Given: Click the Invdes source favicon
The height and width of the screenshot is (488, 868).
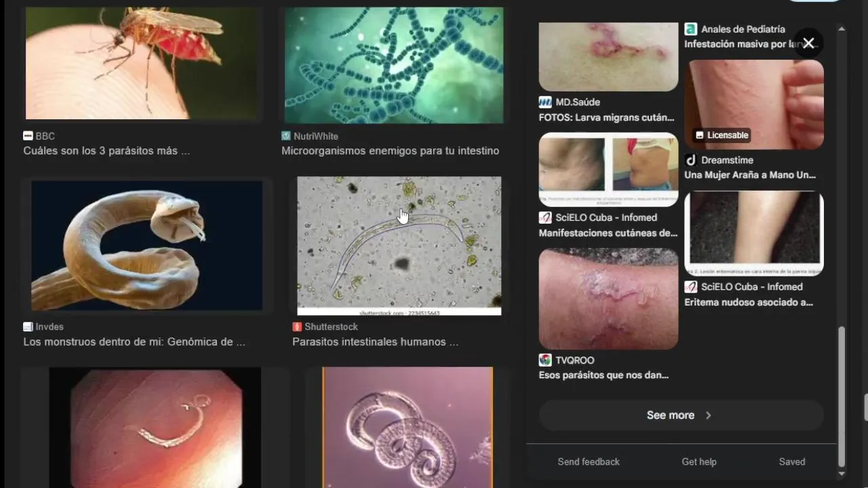Looking at the screenshot, I should tap(28, 327).
